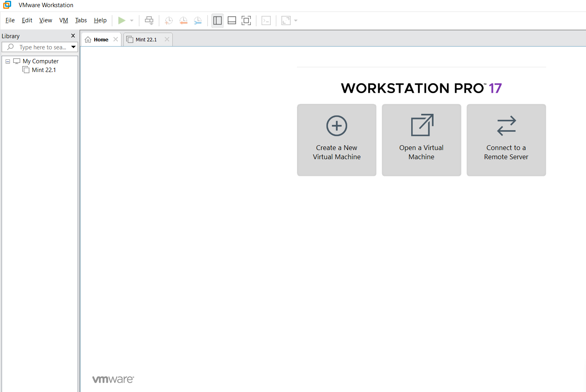Click the Revert to Snapshot toolbar icon
The height and width of the screenshot is (392, 586).
coord(183,20)
